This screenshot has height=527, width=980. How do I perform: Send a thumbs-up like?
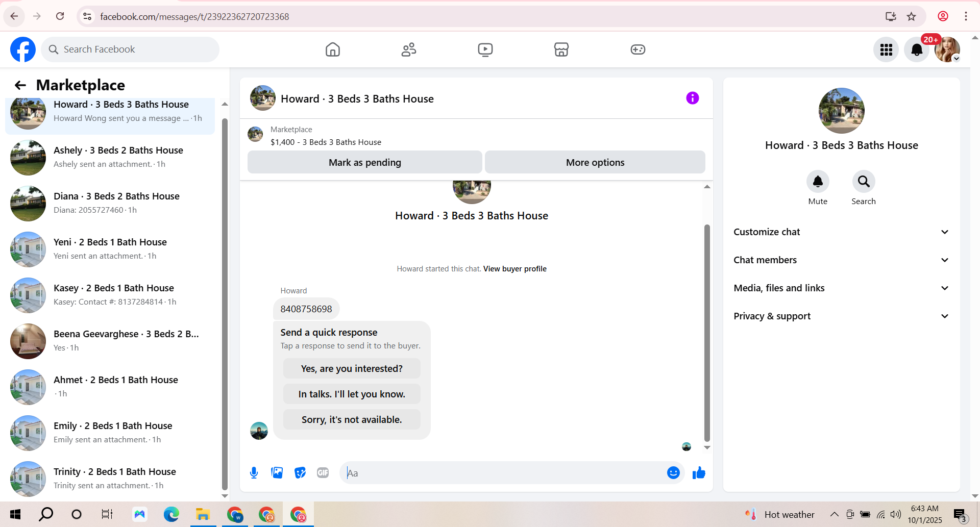pyautogui.click(x=699, y=473)
